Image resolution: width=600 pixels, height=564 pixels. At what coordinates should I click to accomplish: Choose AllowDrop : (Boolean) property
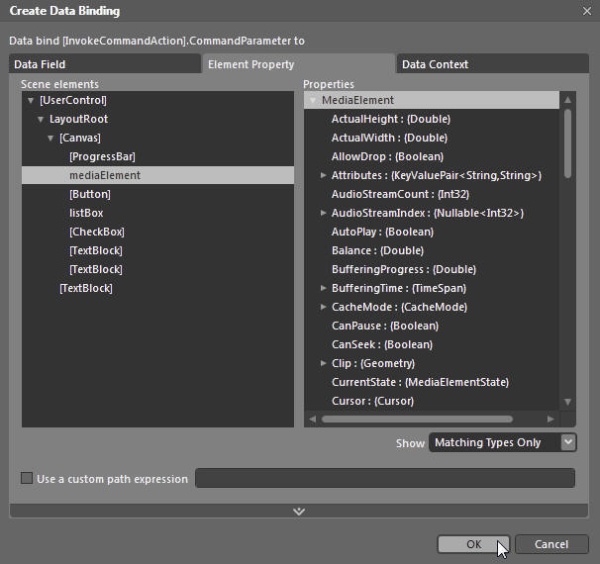click(x=387, y=156)
